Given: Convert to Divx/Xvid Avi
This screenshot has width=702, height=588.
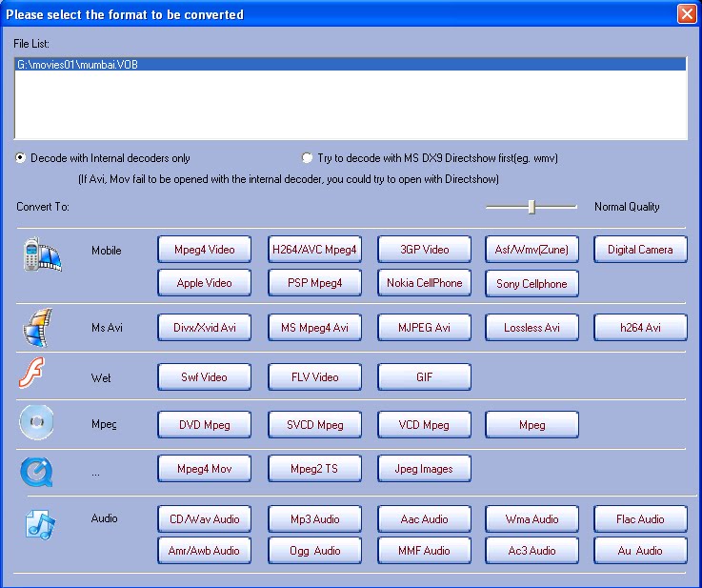Looking at the screenshot, I should click(x=204, y=328).
